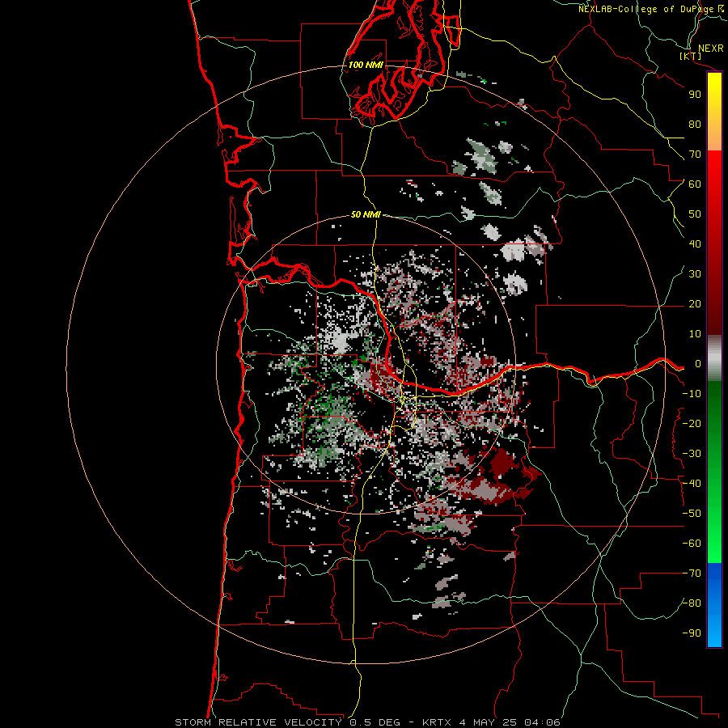
Task: Click the "KRTX" station identifier in caption
Action: coord(437,722)
